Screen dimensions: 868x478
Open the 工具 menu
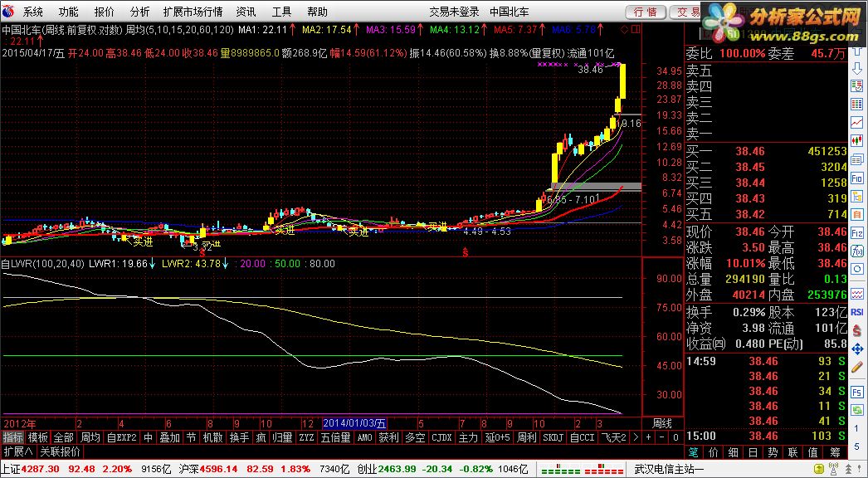click(282, 12)
